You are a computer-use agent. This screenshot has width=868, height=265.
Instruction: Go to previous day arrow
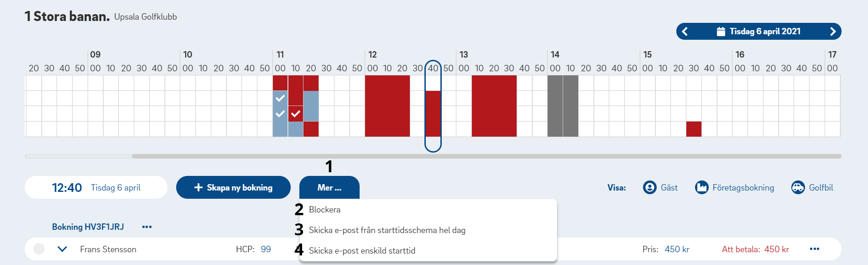685,32
